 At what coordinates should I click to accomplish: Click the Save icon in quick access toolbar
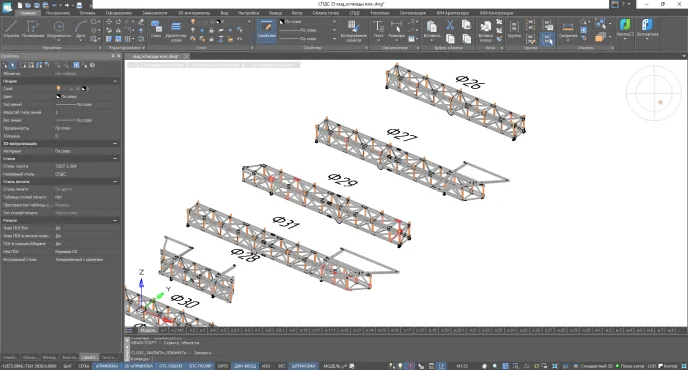coord(37,5)
